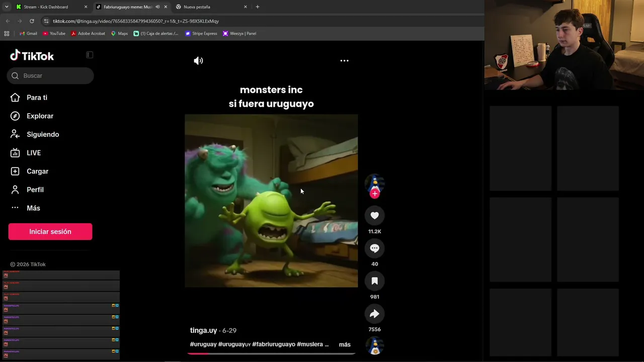
Task: Expand the video description with más
Action: (x=345, y=344)
